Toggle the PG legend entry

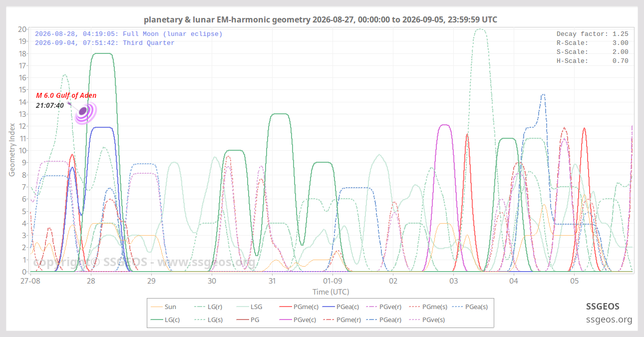pos(247,320)
